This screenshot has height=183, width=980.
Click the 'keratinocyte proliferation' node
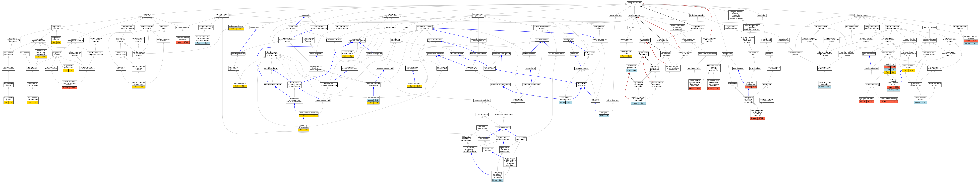tap(631, 68)
